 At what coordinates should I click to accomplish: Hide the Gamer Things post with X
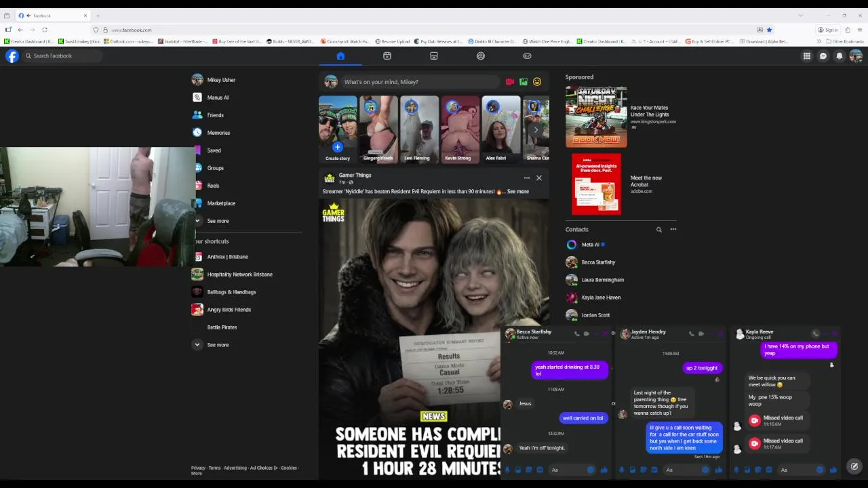click(x=539, y=178)
